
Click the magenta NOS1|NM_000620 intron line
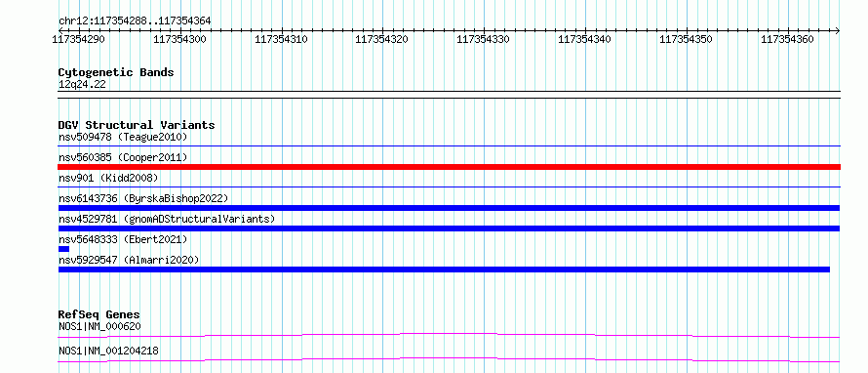pyautogui.click(x=449, y=335)
